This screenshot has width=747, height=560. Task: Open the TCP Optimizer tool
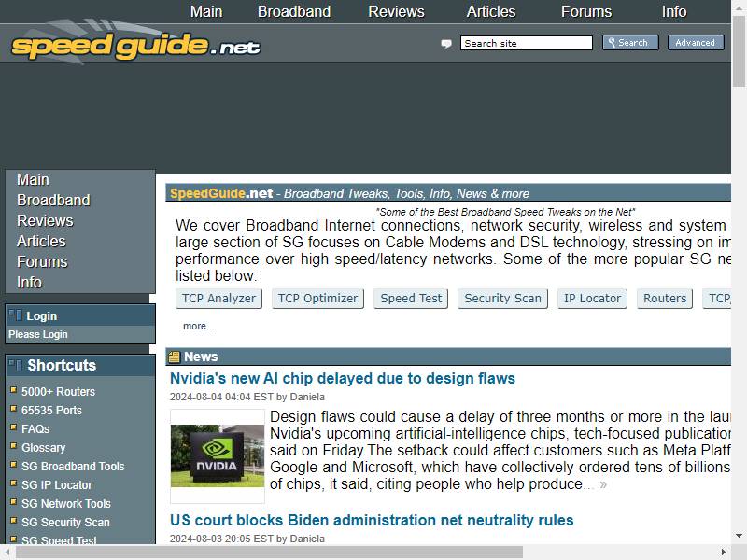(317, 299)
